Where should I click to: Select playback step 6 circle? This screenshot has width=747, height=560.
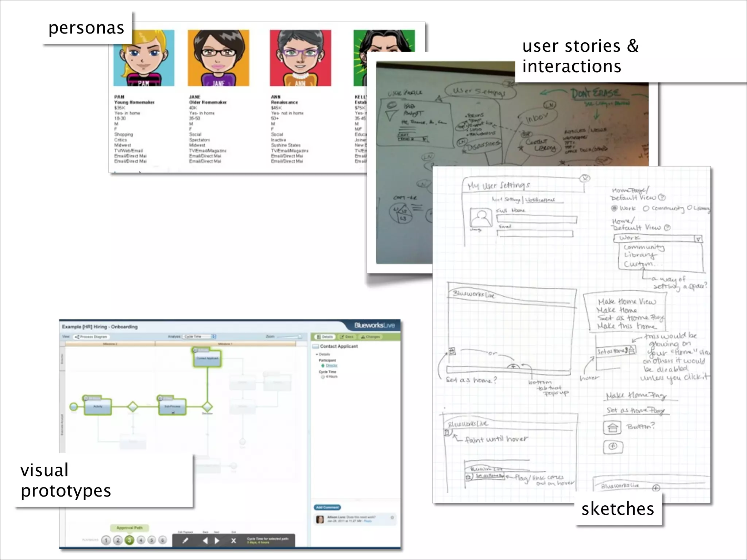[x=163, y=540]
